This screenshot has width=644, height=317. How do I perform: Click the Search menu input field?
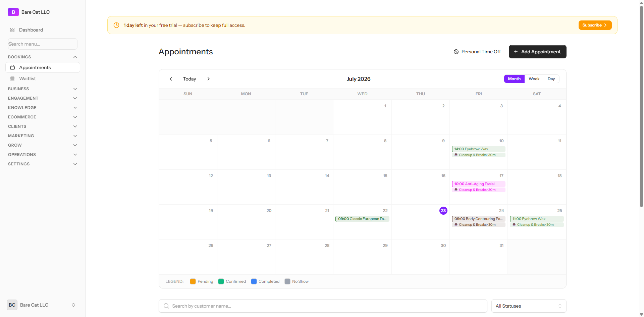coord(43,44)
